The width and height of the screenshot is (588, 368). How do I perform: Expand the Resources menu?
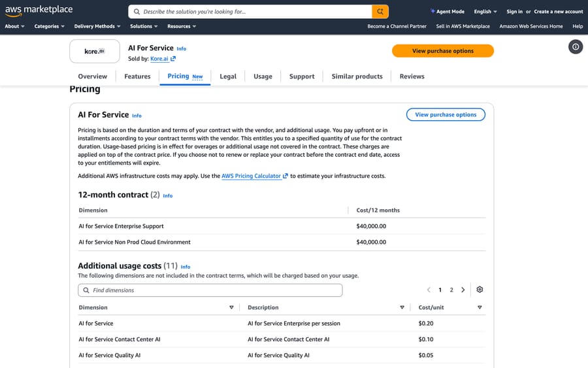pyautogui.click(x=182, y=26)
